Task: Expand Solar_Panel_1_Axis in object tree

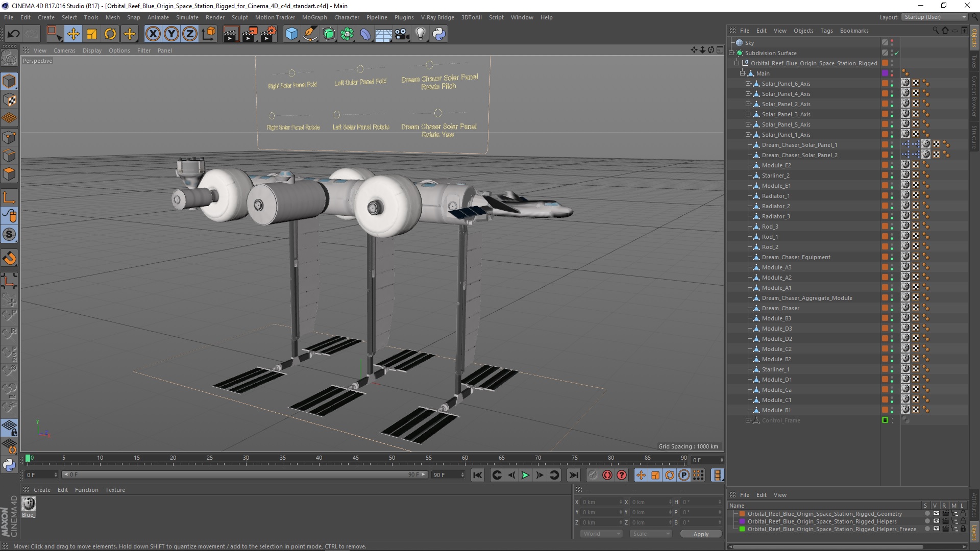Action: pyautogui.click(x=748, y=135)
